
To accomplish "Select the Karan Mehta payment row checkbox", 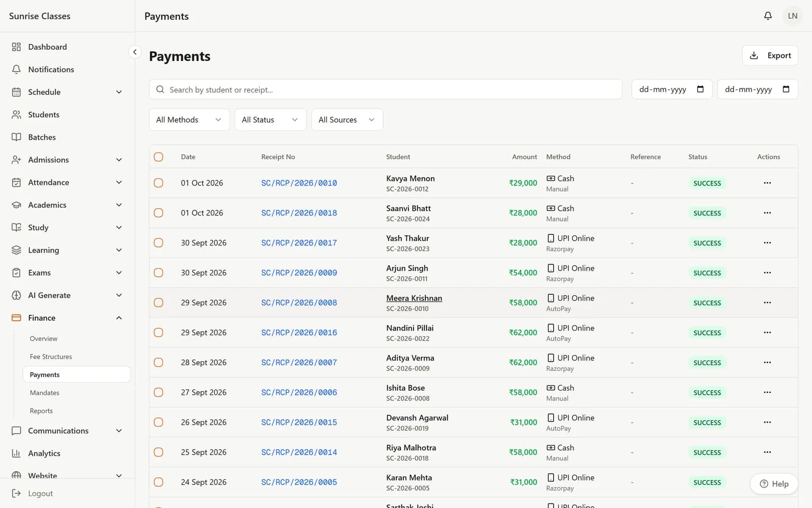I will [x=158, y=482].
